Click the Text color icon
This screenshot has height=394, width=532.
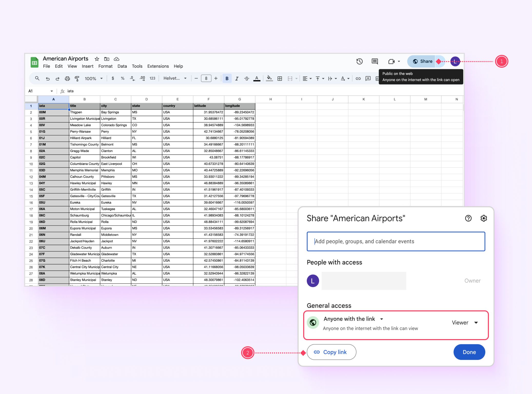point(257,79)
